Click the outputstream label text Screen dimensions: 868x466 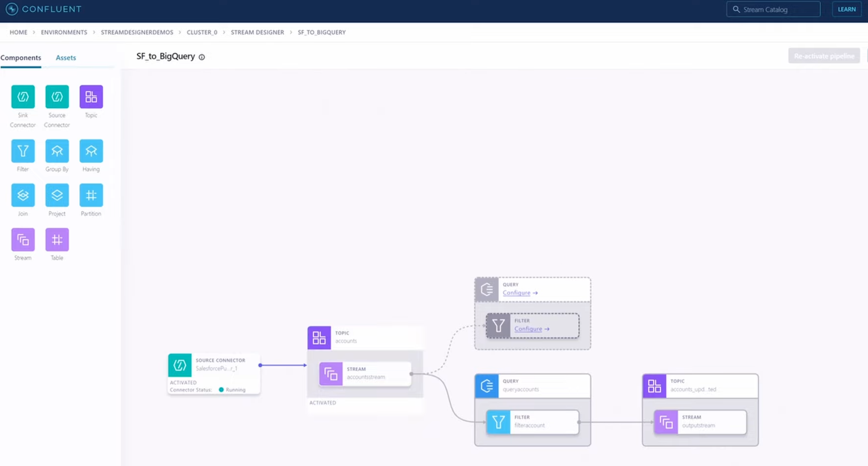(x=698, y=425)
